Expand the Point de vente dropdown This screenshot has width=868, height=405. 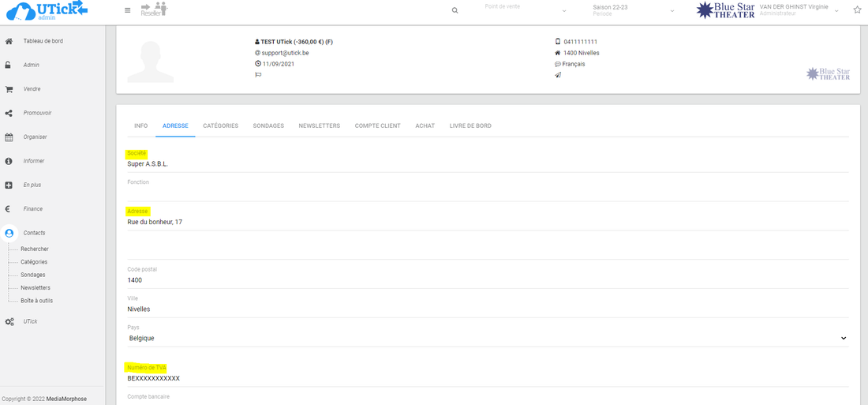(x=525, y=10)
